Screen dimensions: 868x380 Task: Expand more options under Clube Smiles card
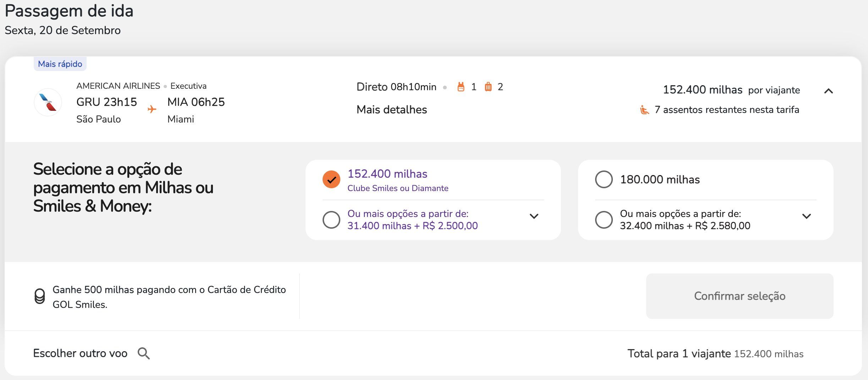point(534,216)
